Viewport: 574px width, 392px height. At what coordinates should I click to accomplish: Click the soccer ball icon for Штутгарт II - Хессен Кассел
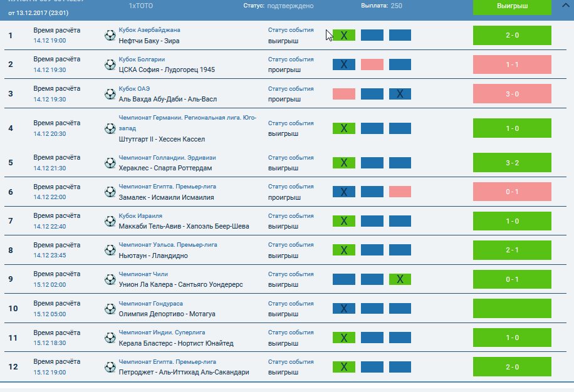[x=110, y=128]
